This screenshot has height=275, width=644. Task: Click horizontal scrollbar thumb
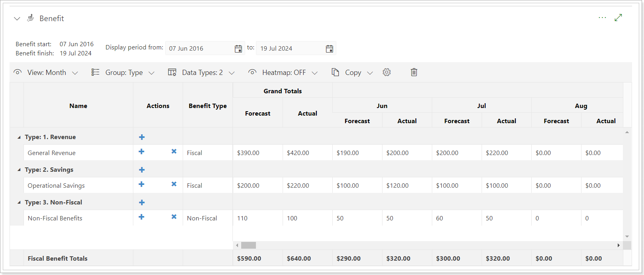248,245
